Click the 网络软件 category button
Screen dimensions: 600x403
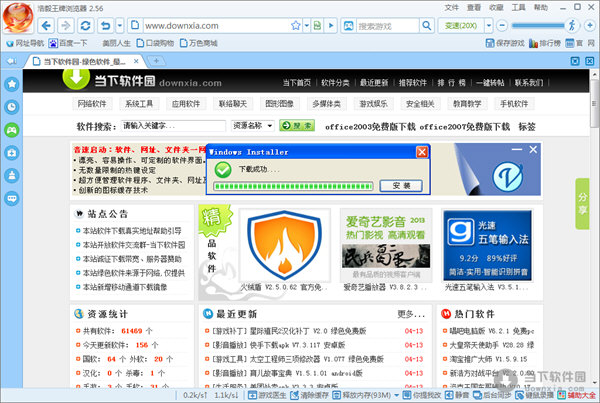tap(92, 104)
